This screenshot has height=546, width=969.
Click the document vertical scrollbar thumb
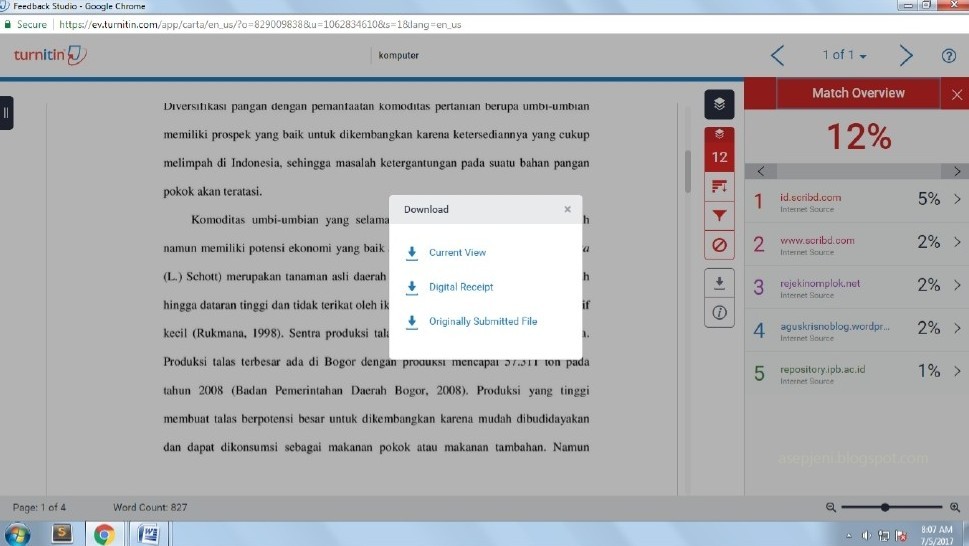[687, 171]
